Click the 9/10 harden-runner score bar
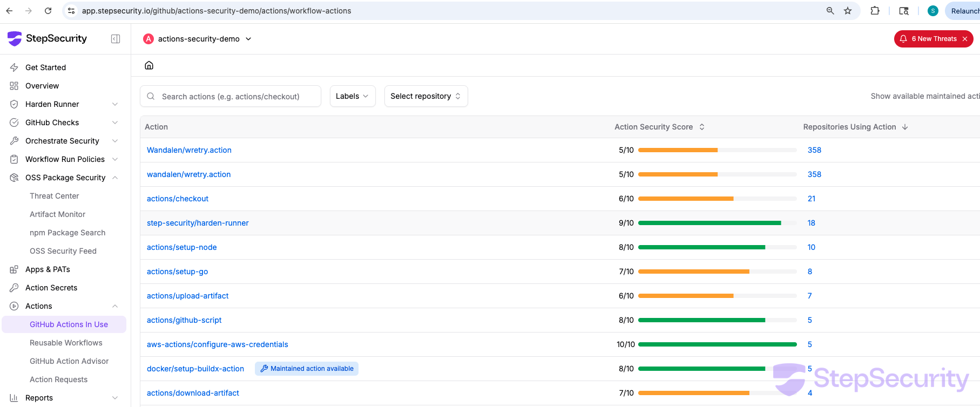This screenshot has height=407, width=980. (718, 223)
